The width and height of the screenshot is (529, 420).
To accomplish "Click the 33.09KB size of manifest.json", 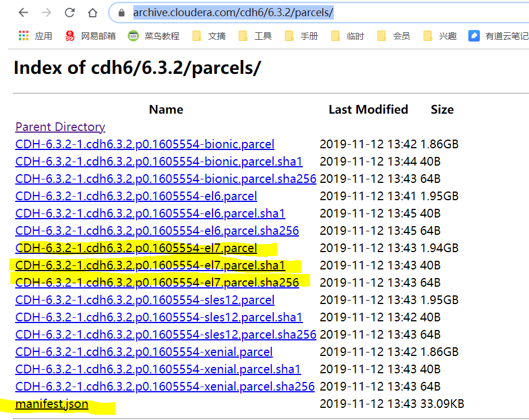I will click(442, 404).
